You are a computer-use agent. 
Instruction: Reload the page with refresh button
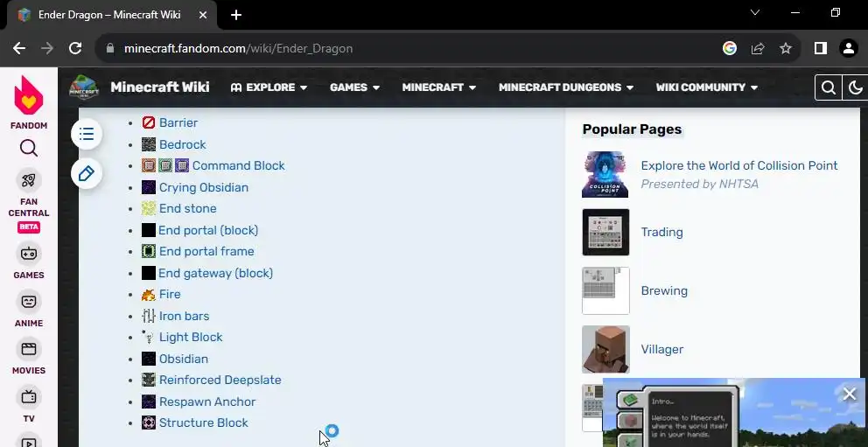(75, 49)
